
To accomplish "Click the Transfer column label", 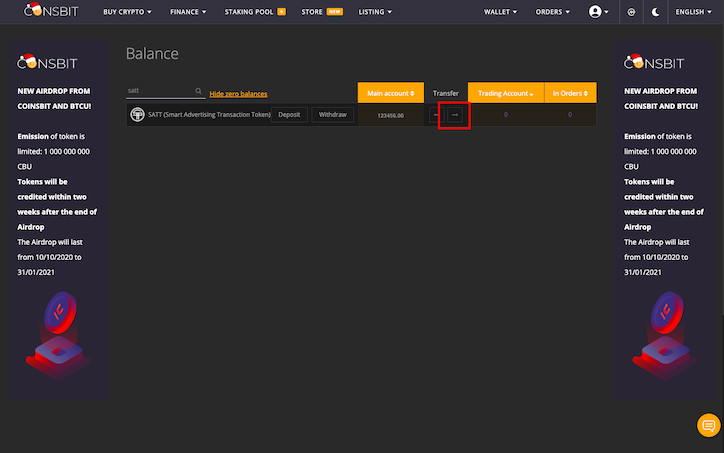I will tap(446, 93).
